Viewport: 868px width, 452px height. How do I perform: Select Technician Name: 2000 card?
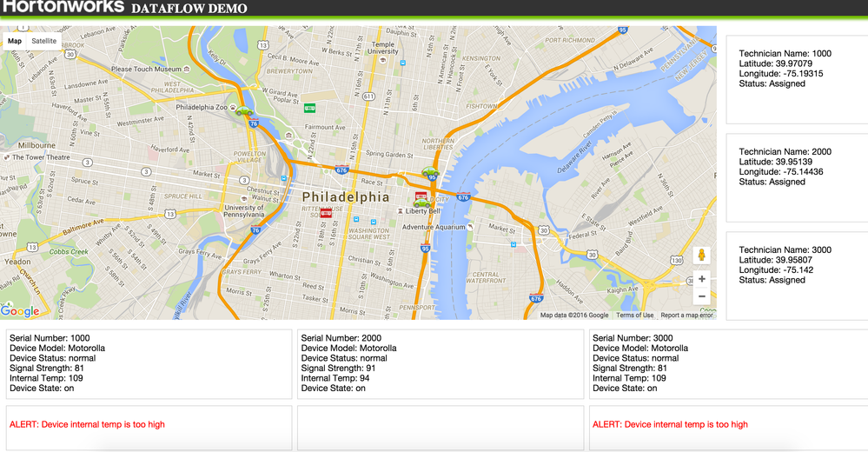(797, 178)
